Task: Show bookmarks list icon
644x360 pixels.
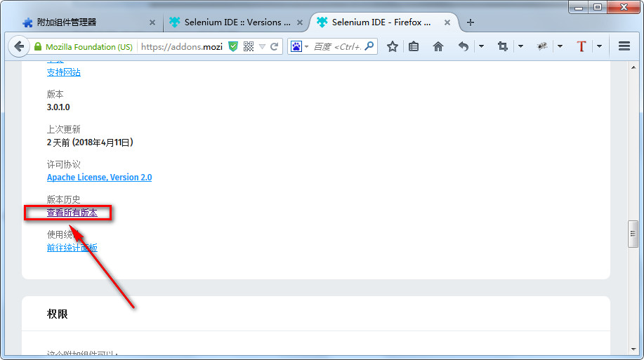Action: [414, 46]
